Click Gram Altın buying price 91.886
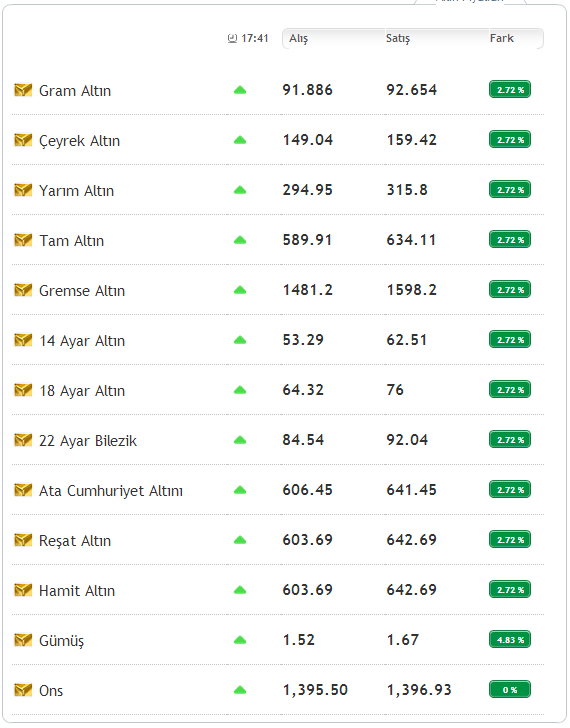570x728 pixels. click(x=308, y=90)
